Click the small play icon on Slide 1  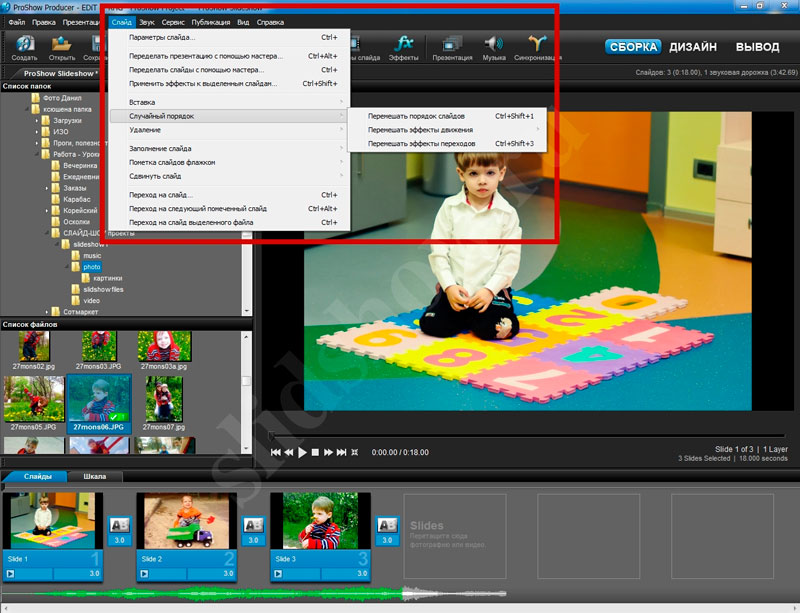[10, 574]
